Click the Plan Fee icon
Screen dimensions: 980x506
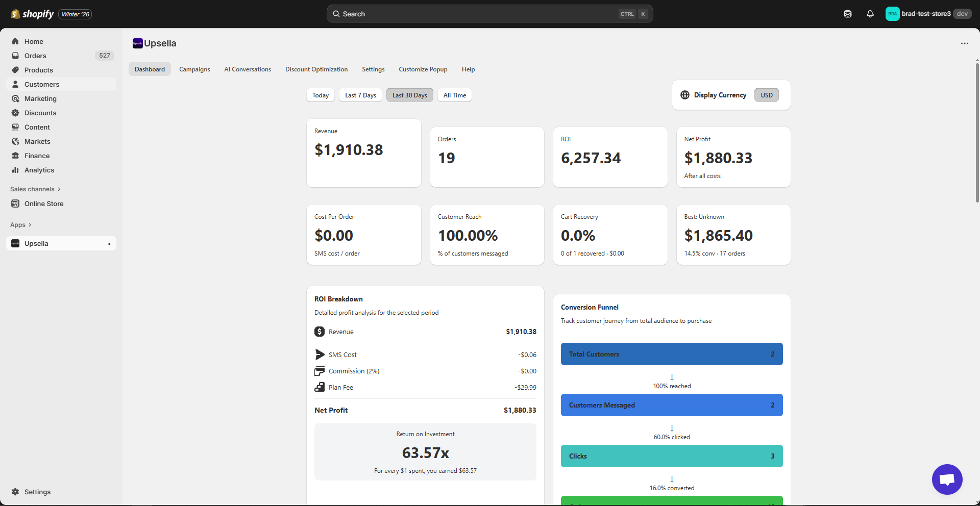[320, 387]
